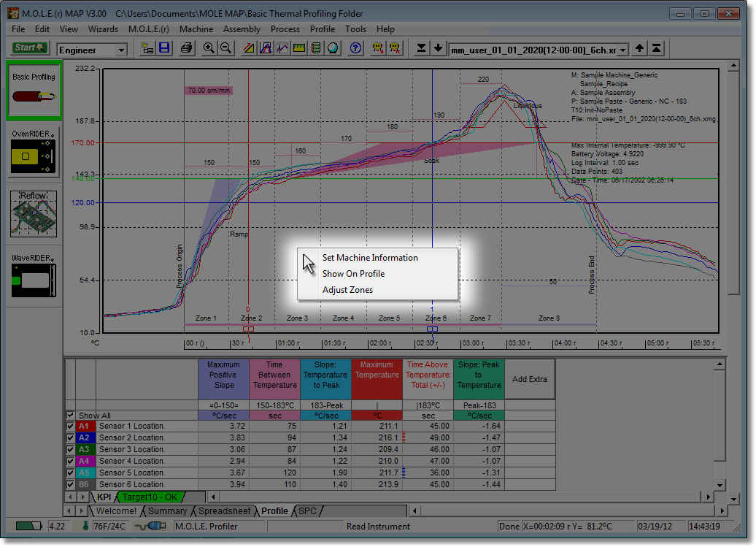Click the next data run down arrow
756x547 pixels.
point(438,48)
